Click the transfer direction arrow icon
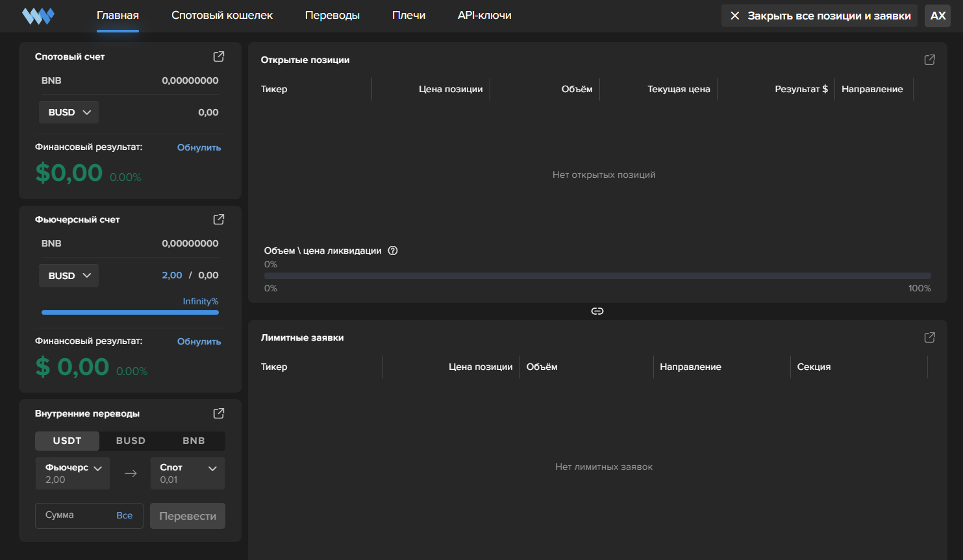This screenshot has width=963, height=560. pos(131,474)
